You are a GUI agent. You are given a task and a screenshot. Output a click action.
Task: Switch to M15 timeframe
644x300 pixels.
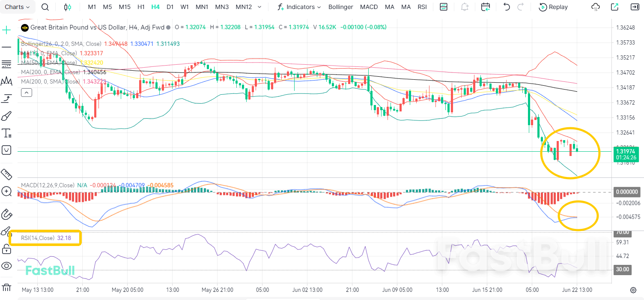[125, 7]
